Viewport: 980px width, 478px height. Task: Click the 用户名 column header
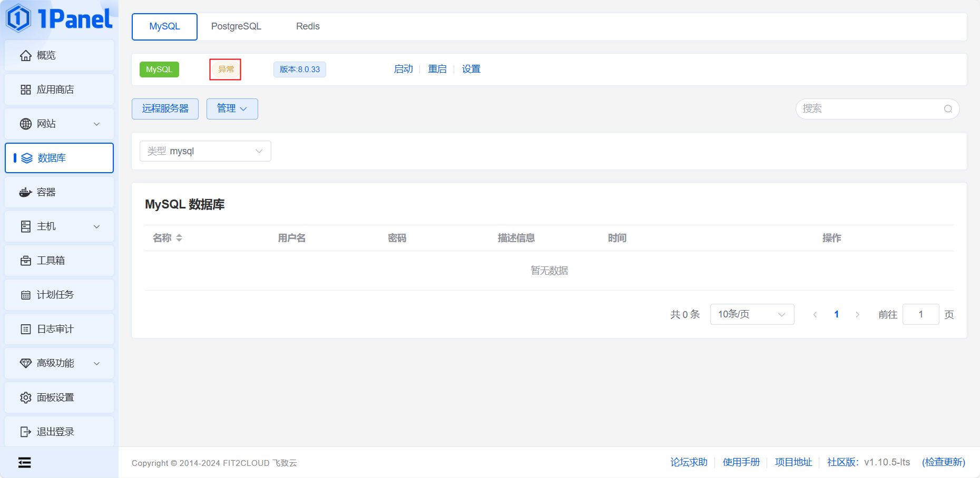coord(292,238)
